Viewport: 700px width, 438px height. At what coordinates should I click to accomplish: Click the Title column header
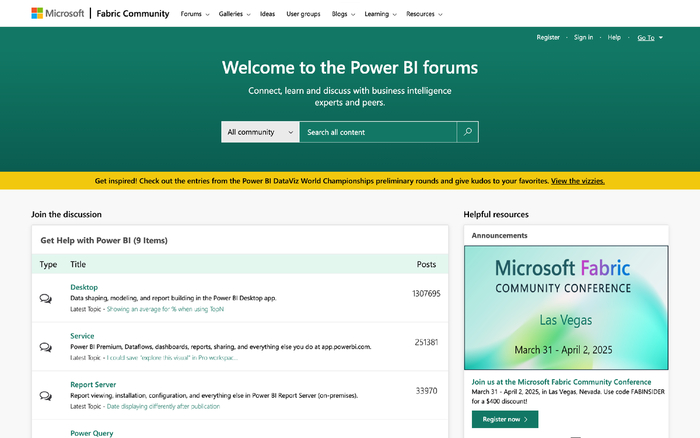pyautogui.click(x=78, y=264)
